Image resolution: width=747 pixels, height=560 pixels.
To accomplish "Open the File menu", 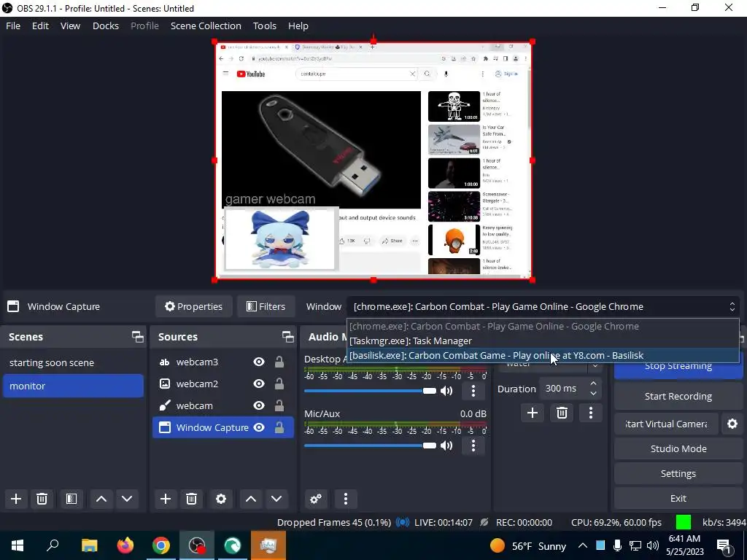I will 13,26.
